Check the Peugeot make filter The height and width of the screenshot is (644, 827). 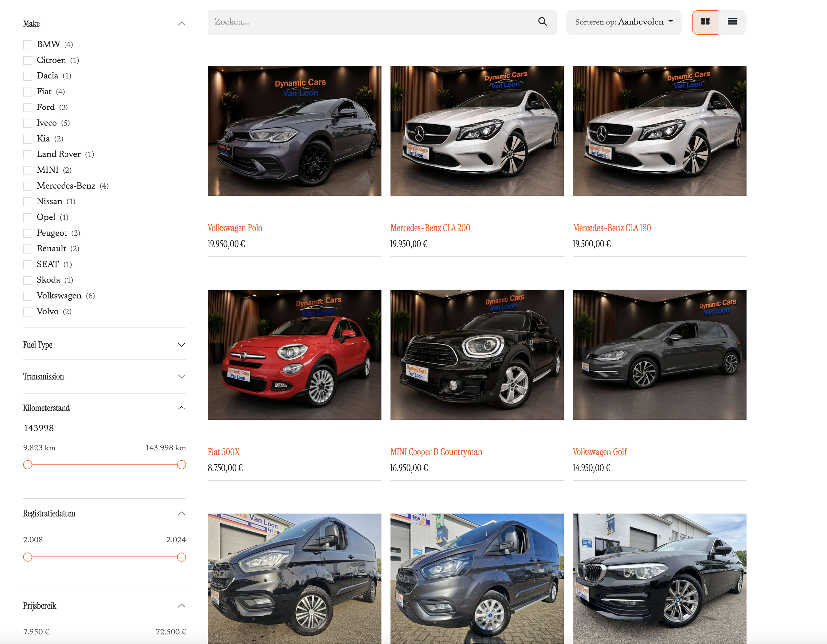[x=28, y=233]
